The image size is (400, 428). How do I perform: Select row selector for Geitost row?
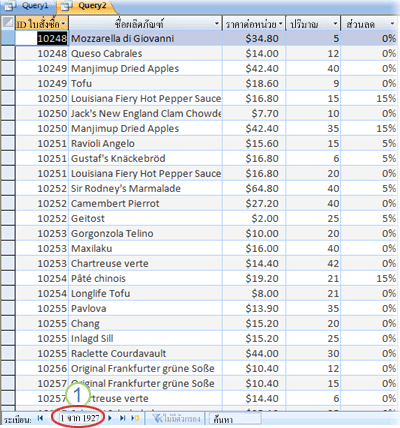[x=8, y=218]
